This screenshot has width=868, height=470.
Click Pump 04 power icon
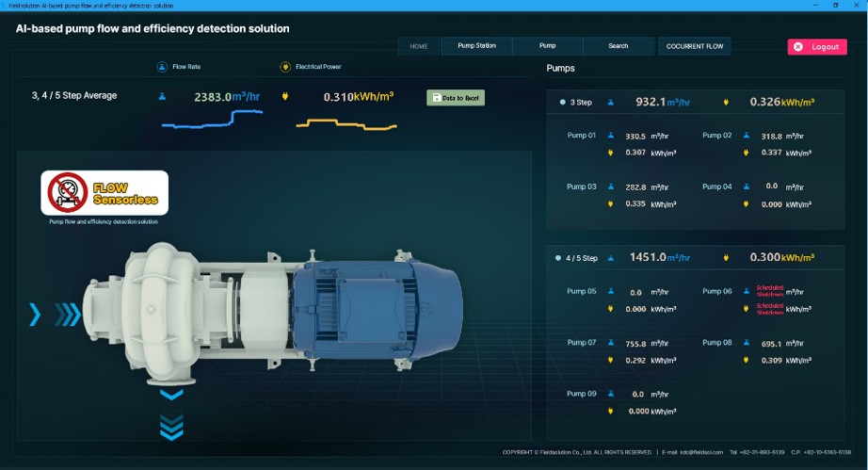(747, 204)
